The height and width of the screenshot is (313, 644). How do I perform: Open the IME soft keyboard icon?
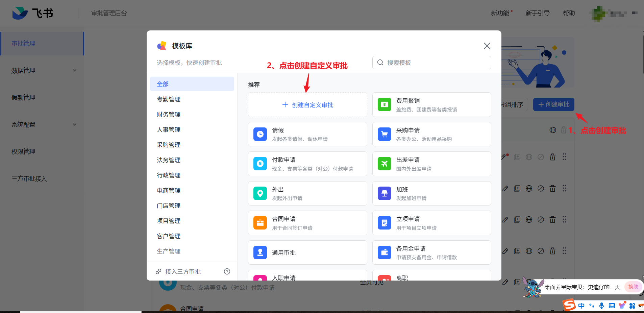(x=612, y=306)
